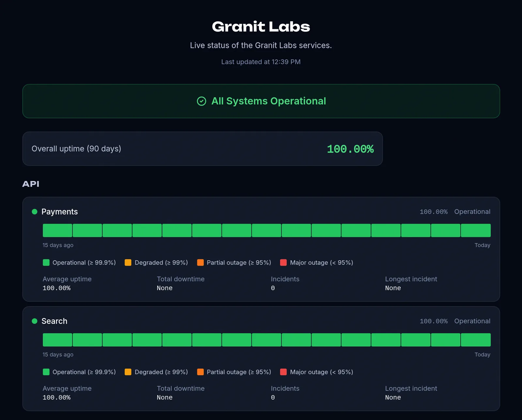This screenshot has height=420, width=522.
Task: Select today's Payments uptime bar segment
Action: 476,230
